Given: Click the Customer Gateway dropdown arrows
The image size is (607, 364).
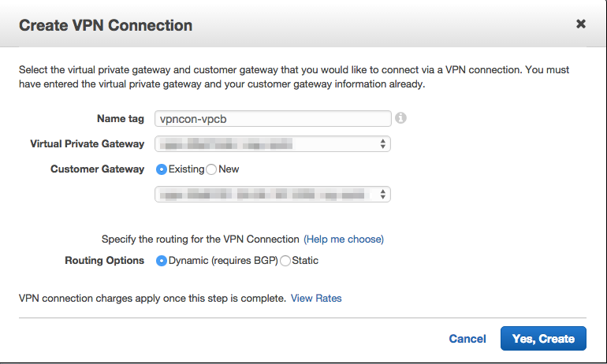Looking at the screenshot, I should pyautogui.click(x=382, y=194).
